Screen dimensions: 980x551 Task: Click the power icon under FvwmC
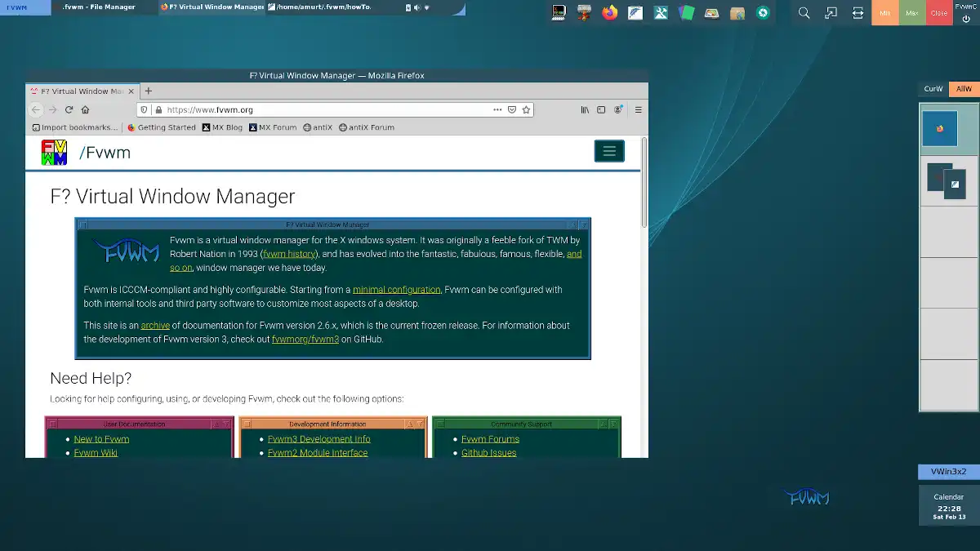coord(966,18)
